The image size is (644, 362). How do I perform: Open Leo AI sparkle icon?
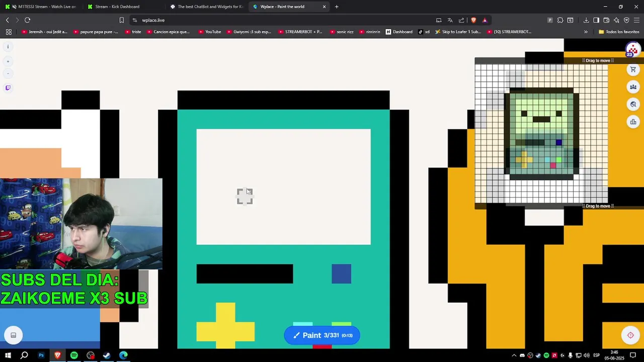[616, 20]
